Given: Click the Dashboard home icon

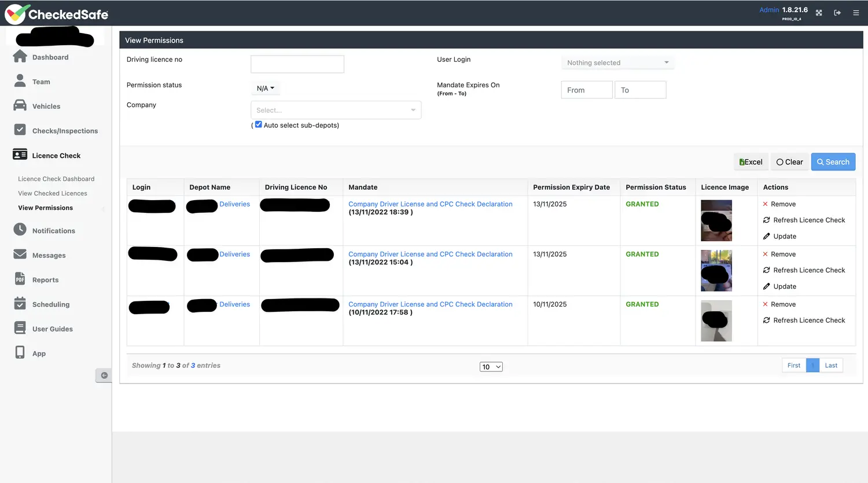Looking at the screenshot, I should coord(20,57).
